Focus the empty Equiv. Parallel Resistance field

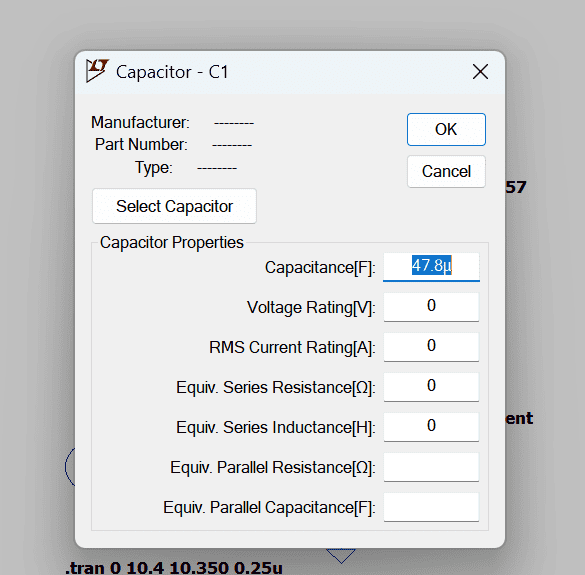(x=431, y=467)
